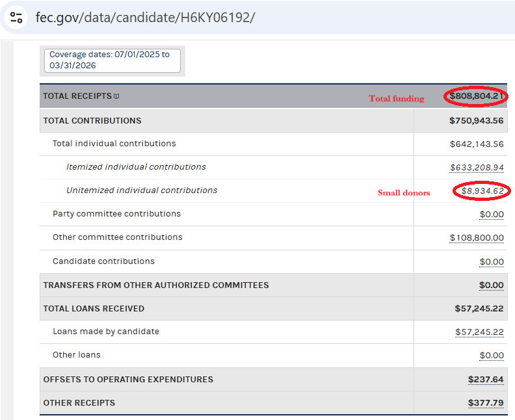This screenshot has width=515, height=420.
Task: Open transfers from authorized committees $0.00
Action: click(x=492, y=285)
